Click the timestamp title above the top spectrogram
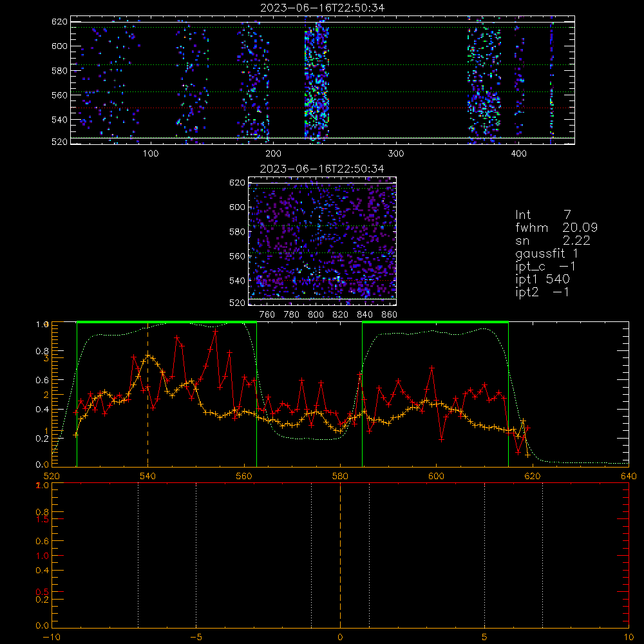 point(323,8)
